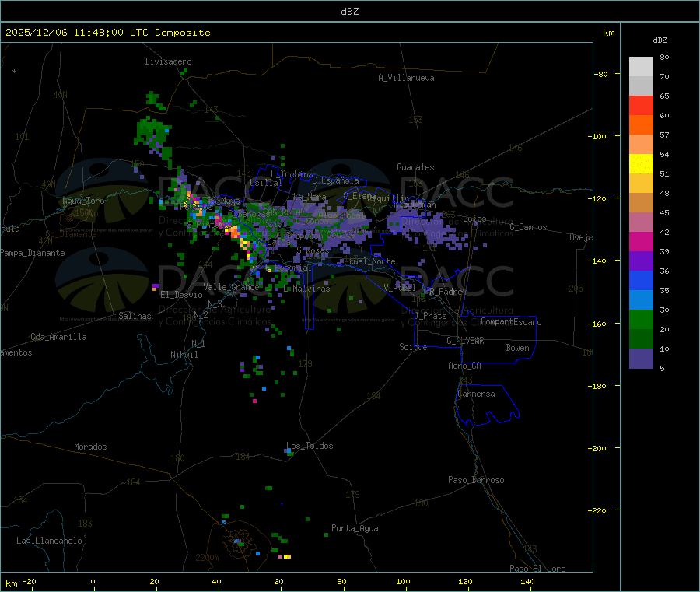Click the Agua_Toro location label
The image size is (700, 592).
coord(83,201)
